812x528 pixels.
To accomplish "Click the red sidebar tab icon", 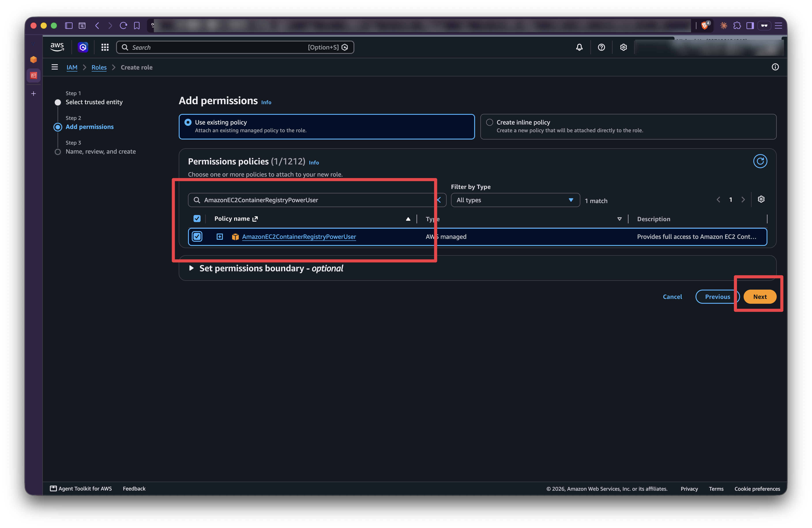I will (34, 75).
